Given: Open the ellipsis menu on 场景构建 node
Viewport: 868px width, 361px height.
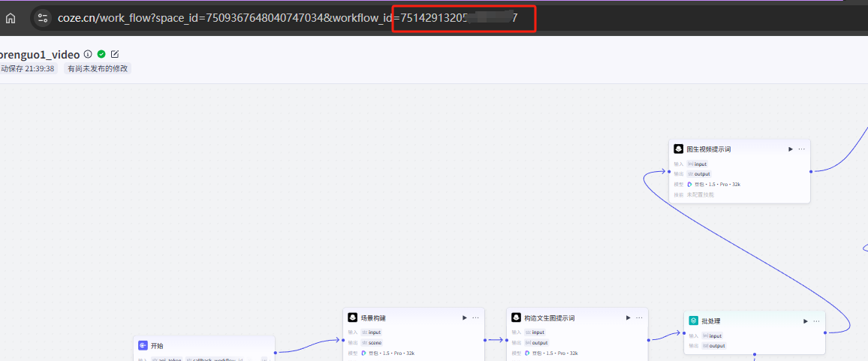Looking at the screenshot, I should click(476, 318).
